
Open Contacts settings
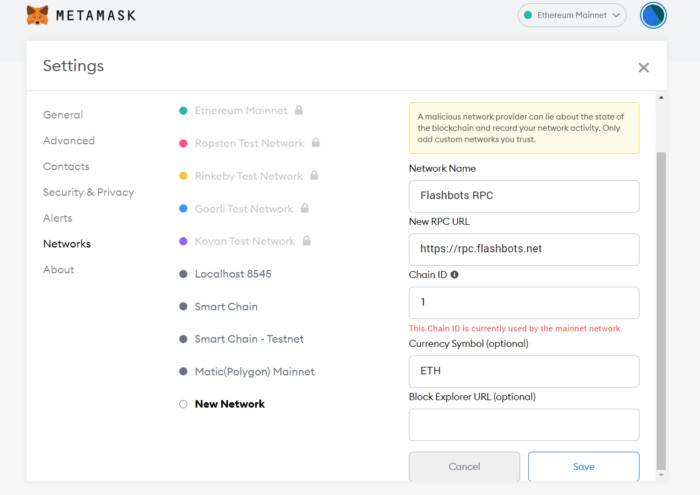click(x=66, y=166)
